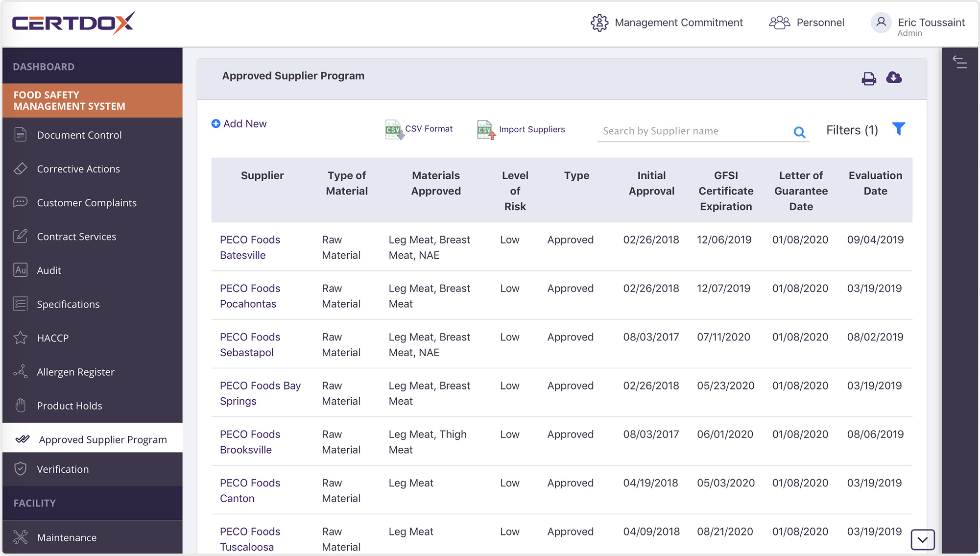Click the cloud download icon
This screenshot has width=980, height=556.
pos(894,77)
